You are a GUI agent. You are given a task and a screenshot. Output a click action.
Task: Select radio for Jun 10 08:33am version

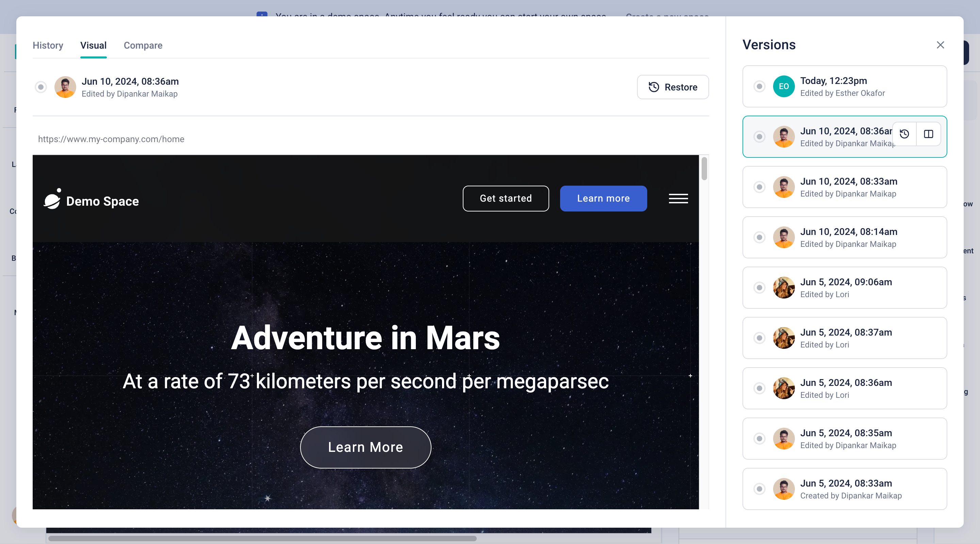pyautogui.click(x=759, y=187)
